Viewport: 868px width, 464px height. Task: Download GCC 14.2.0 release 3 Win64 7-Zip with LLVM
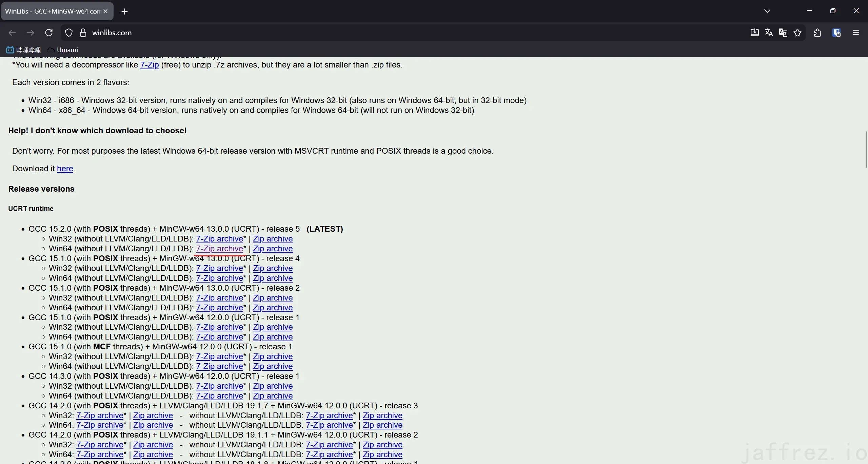[100, 425]
